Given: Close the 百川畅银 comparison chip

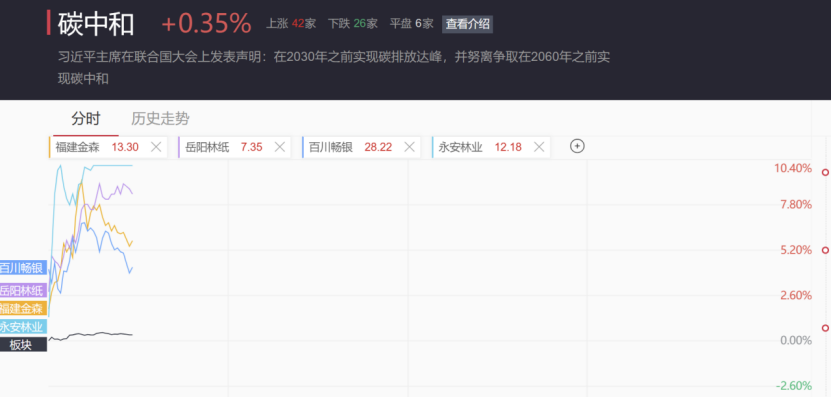Looking at the screenshot, I should [x=409, y=147].
